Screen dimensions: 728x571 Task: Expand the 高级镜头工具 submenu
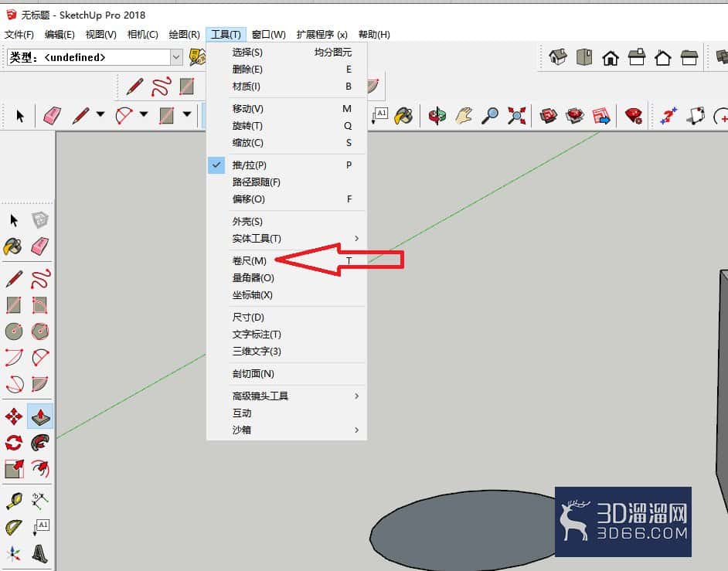tap(287, 396)
